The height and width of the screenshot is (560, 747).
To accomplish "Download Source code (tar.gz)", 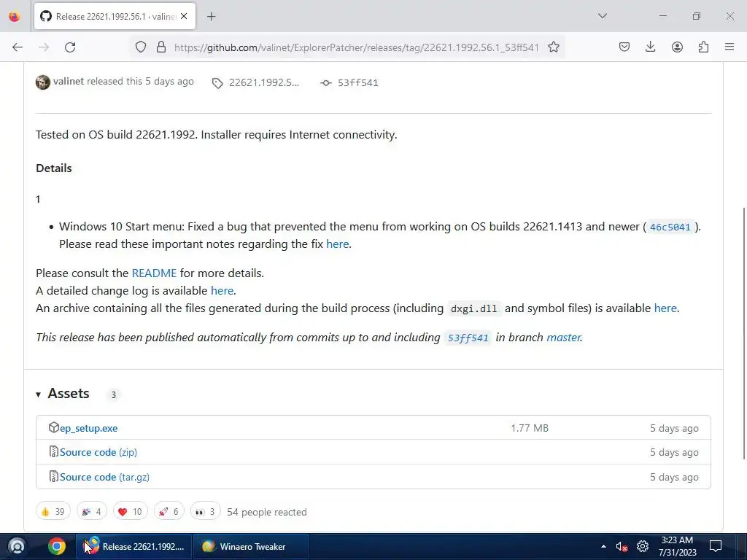I will pyautogui.click(x=104, y=477).
